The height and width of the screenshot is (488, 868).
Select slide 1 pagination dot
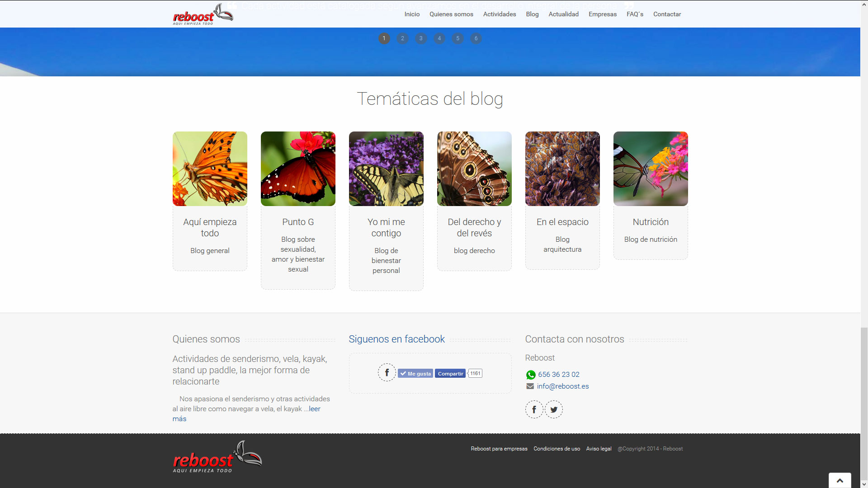point(384,38)
